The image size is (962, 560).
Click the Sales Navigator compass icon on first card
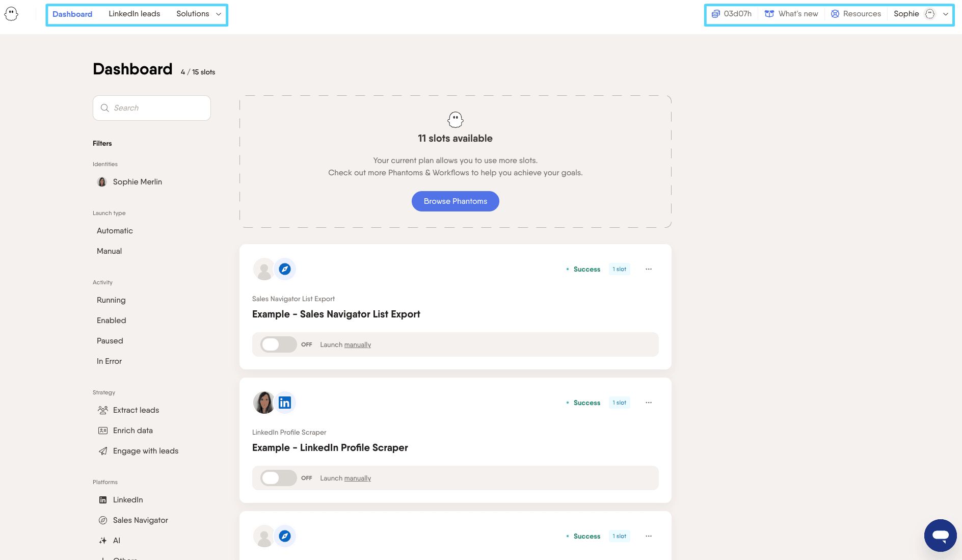285,269
